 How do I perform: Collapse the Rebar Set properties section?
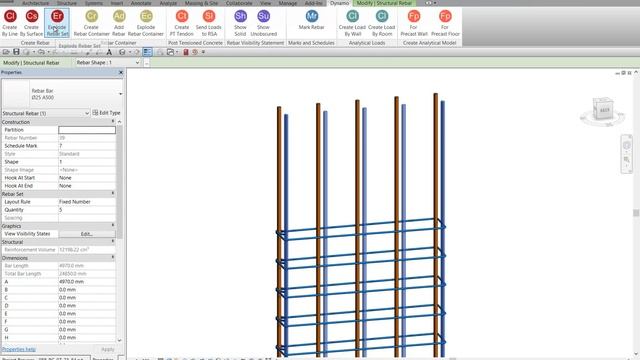[113, 193]
